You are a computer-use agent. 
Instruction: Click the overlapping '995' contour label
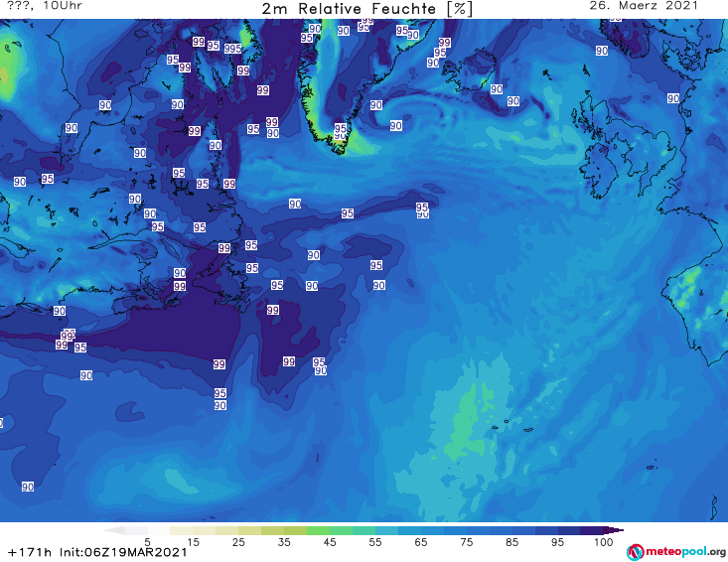[x=232, y=49]
